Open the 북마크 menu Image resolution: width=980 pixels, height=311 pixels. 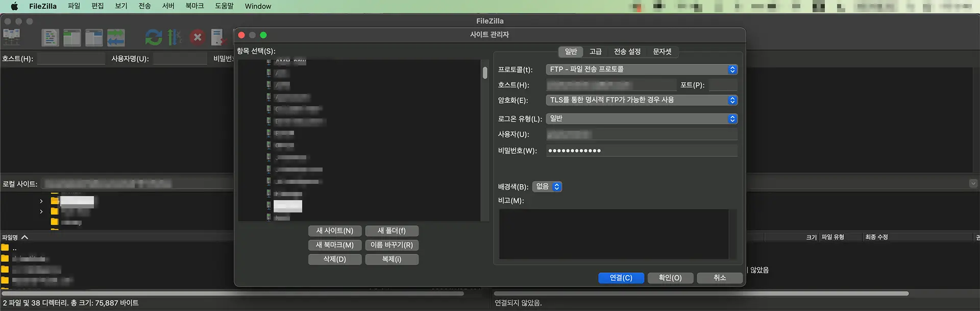click(x=194, y=6)
